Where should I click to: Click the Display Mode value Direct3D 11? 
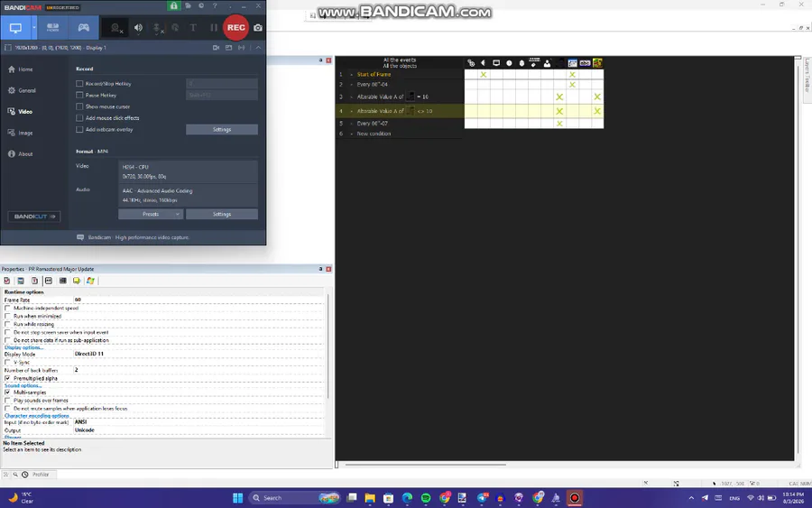coord(89,355)
